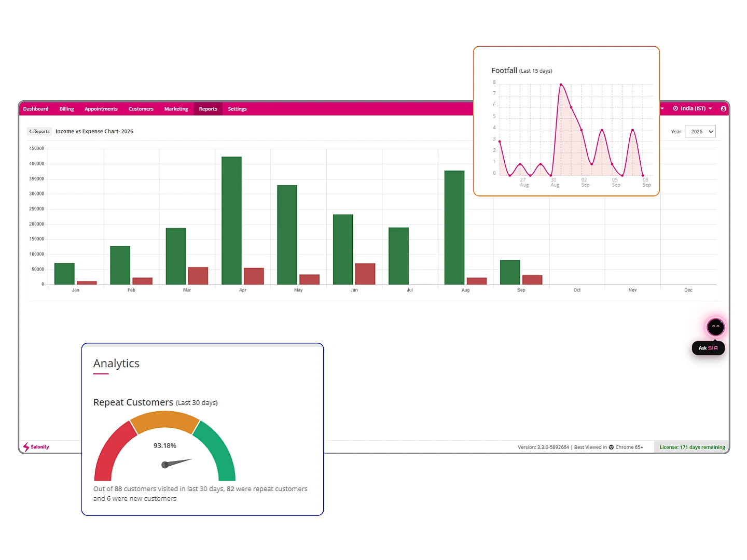
Task: Open the Year 2026 dropdown
Action: point(700,132)
